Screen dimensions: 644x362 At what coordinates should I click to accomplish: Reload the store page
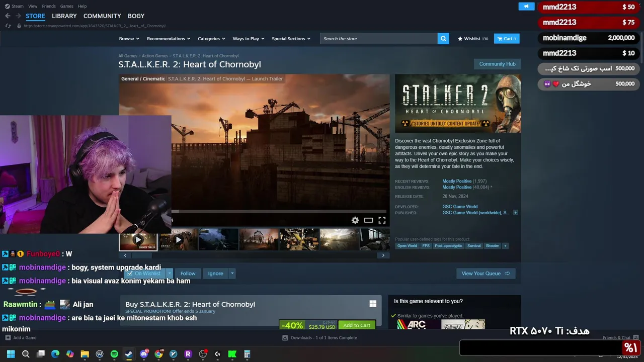(x=8, y=26)
